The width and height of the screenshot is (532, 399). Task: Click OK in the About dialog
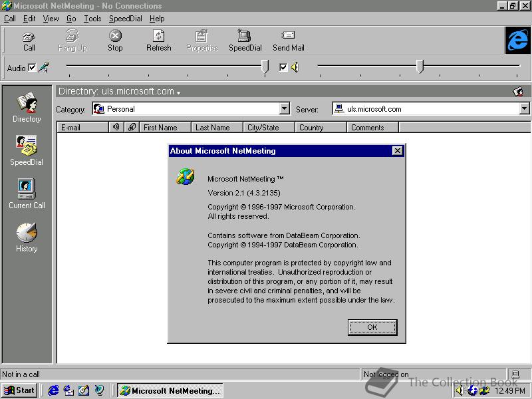click(372, 327)
